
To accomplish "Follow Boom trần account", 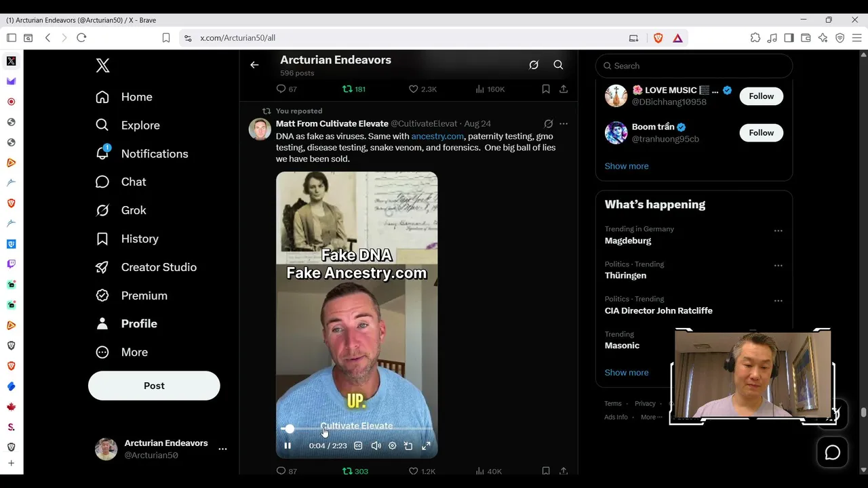I will tap(761, 133).
